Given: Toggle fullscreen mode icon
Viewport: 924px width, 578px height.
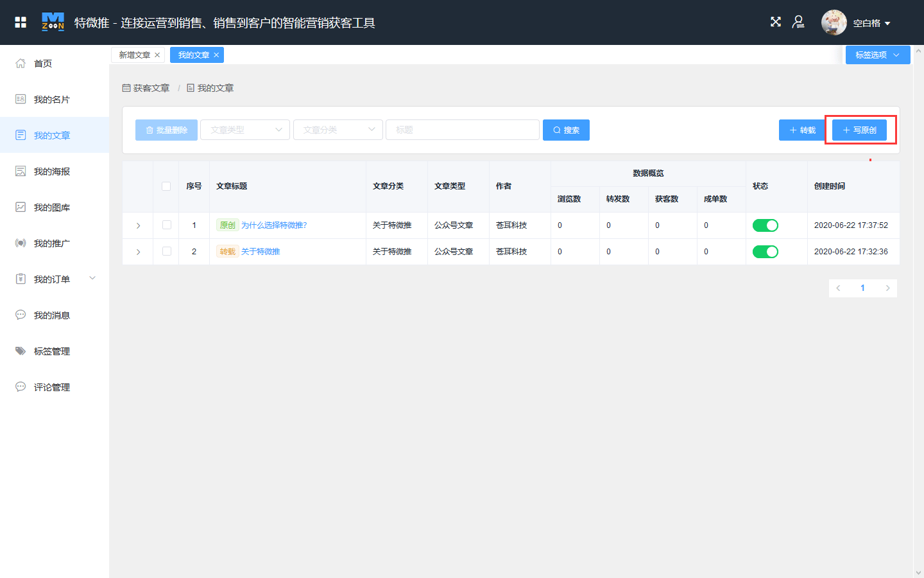Looking at the screenshot, I should (x=776, y=22).
